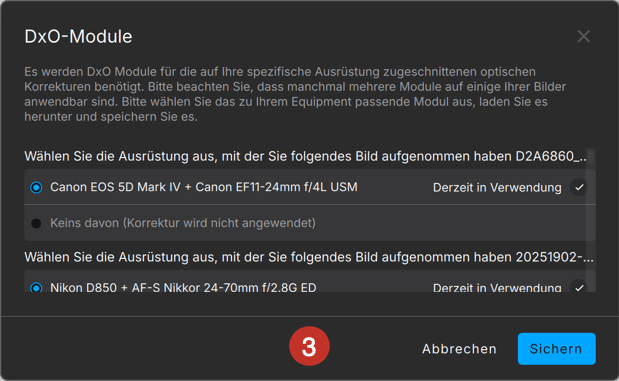Click the heading for image 20251902
The image size is (619, 381).
[309, 257]
